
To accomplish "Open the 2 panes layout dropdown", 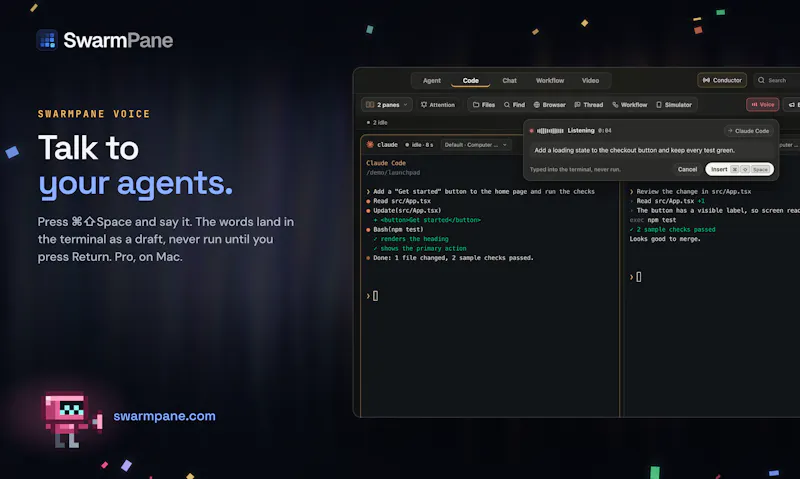I will [387, 105].
